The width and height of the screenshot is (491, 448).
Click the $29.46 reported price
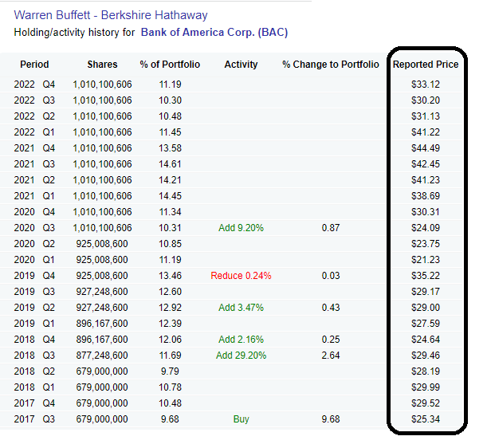point(426,356)
